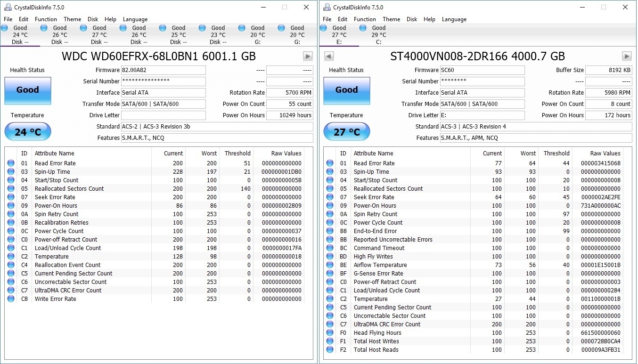Select the 25 °C disk tab in left window
The height and width of the screenshot is (364, 638).
(x=179, y=35)
